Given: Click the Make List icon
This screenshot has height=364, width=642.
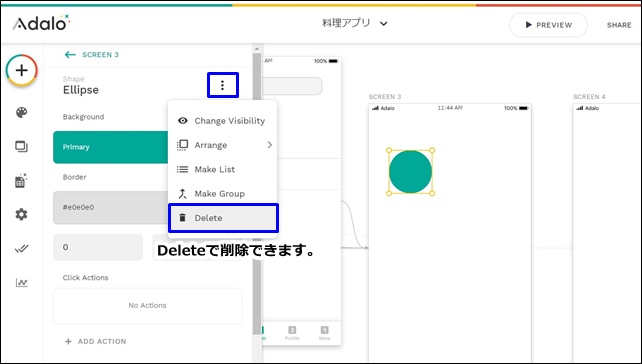Looking at the screenshot, I should pos(183,169).
